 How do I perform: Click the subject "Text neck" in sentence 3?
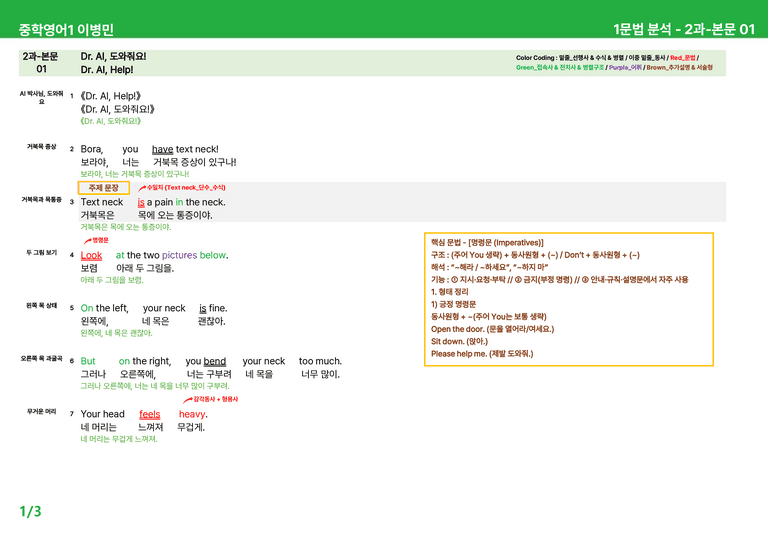102,202
